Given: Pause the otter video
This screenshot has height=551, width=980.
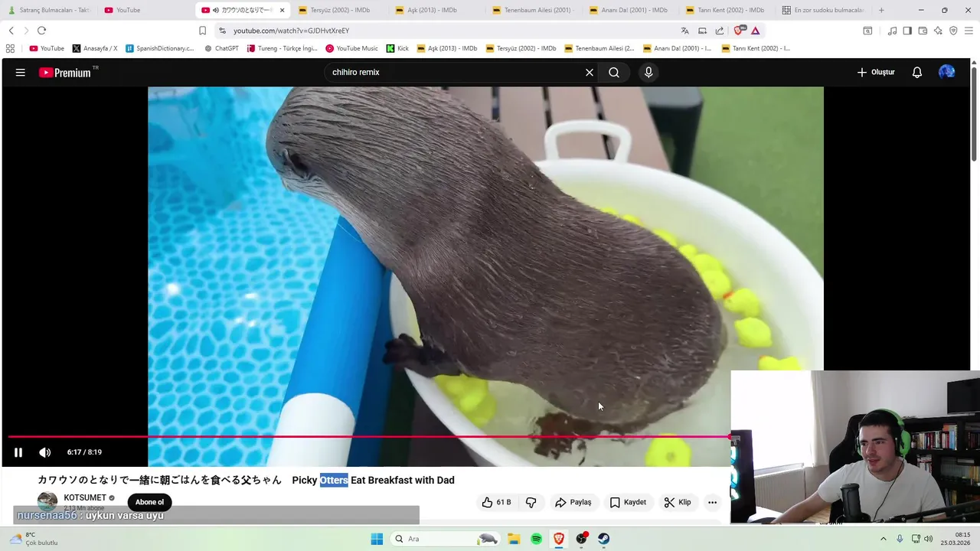Looking at the screenshot, I should click(18, 452).
